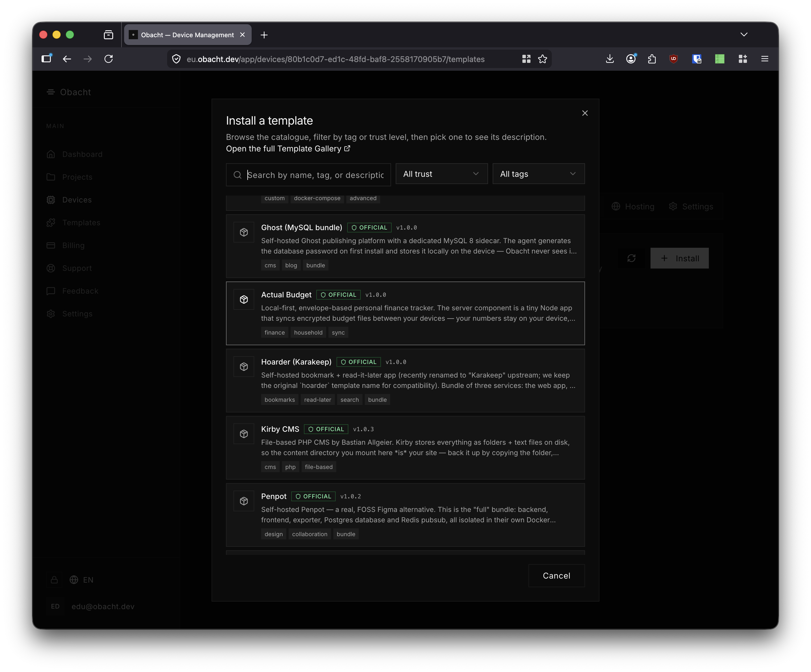Click the Cancel button
The image size is (811, 672).
pyautogui.click(x=556, y=575)
